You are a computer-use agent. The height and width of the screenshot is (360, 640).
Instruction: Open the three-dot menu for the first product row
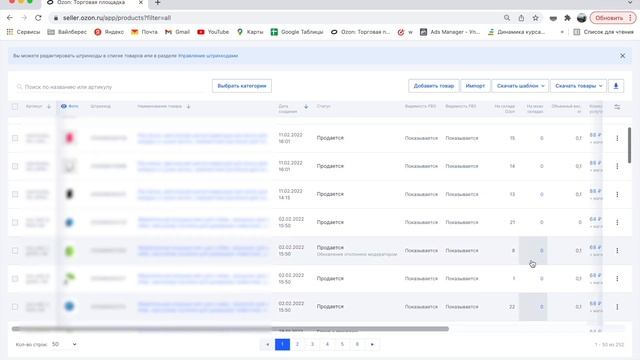point(617,138)
